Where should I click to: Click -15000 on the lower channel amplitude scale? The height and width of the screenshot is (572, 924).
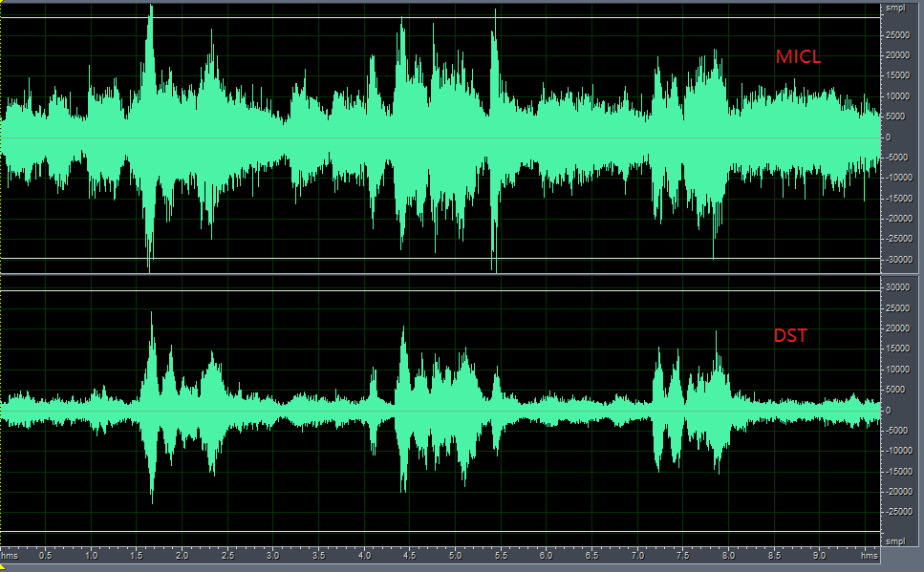pos(897,472)
